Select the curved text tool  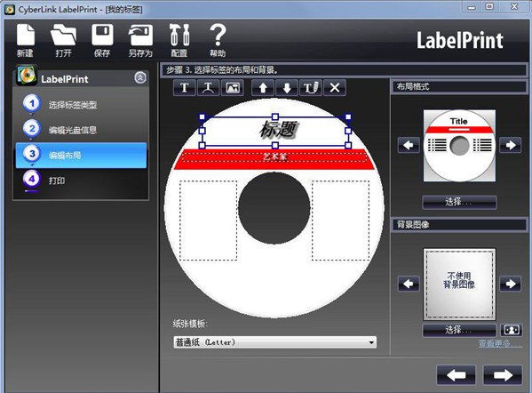tap(209, 88)
